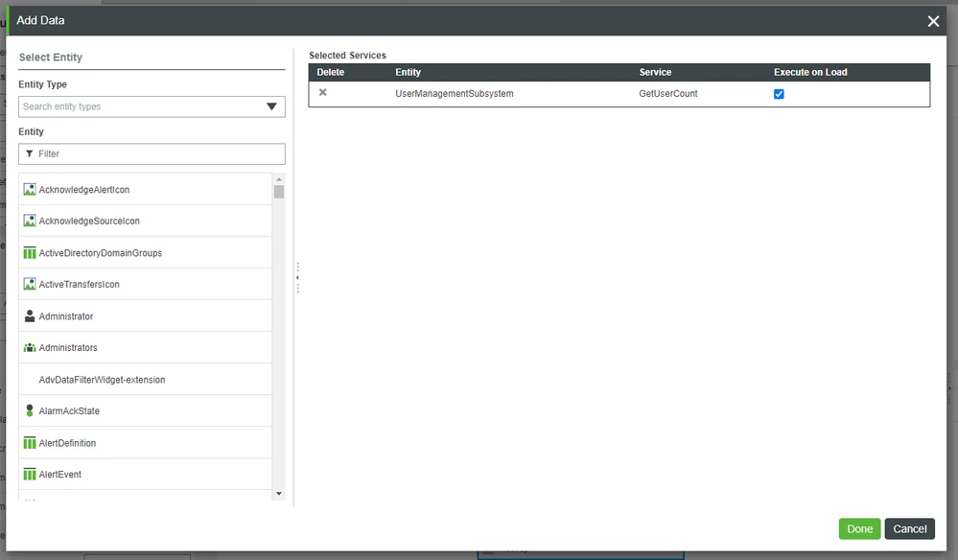Click the ActiveTransfersIcon media icon
Screen dimensions: 958x560
(x=30, y=284)
